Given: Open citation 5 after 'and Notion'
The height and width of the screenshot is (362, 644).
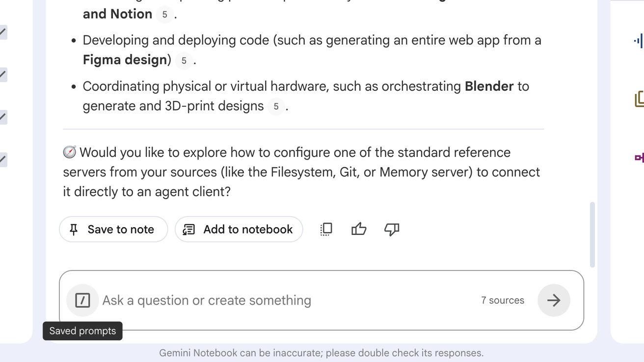Looking at the screenshot, I should point(164,14).
